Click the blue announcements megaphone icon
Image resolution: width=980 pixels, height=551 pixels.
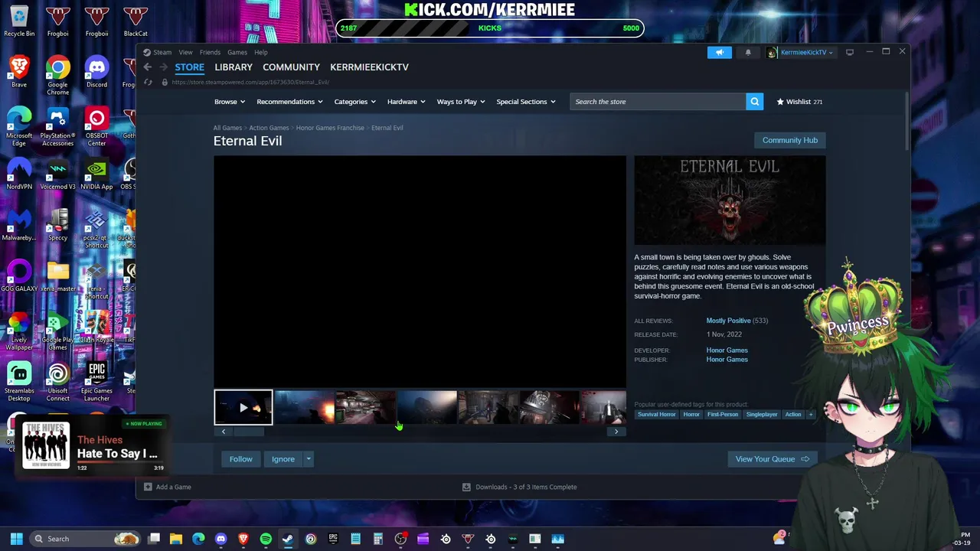click(x=719, y=52)
